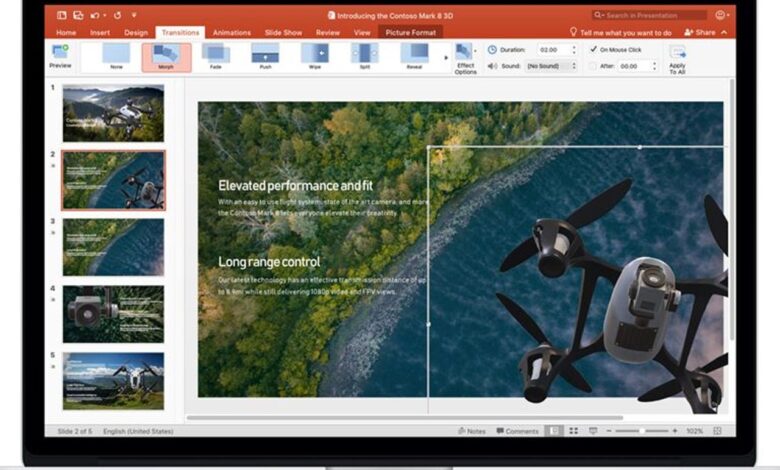Screen dimensions: 780x470
Task: Click the Duration input field
Action: [x=553, y=50]
